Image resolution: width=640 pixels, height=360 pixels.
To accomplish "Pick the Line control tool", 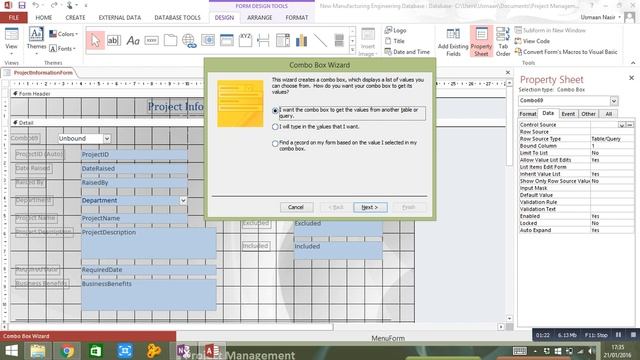I will 320,40.
